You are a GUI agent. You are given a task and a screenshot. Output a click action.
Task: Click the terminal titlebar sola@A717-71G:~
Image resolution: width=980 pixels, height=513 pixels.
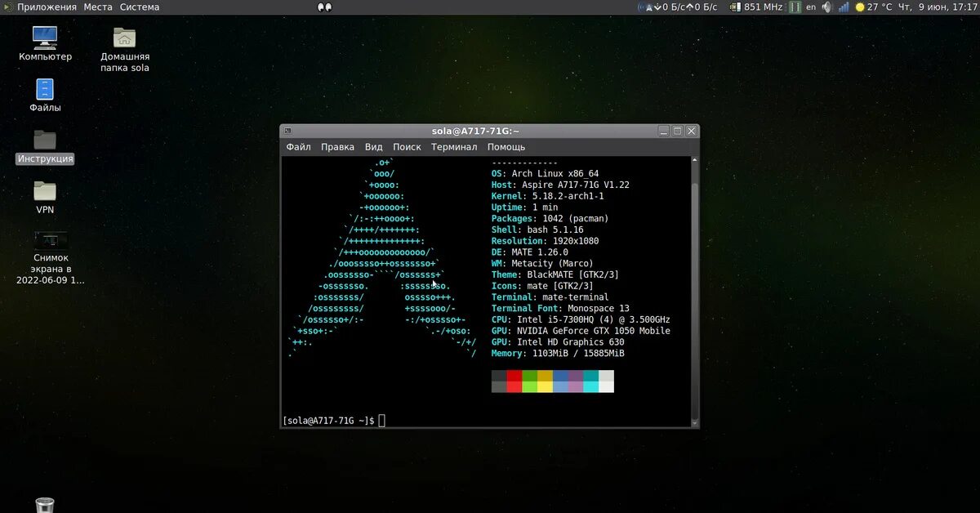(x=475, y=131)
